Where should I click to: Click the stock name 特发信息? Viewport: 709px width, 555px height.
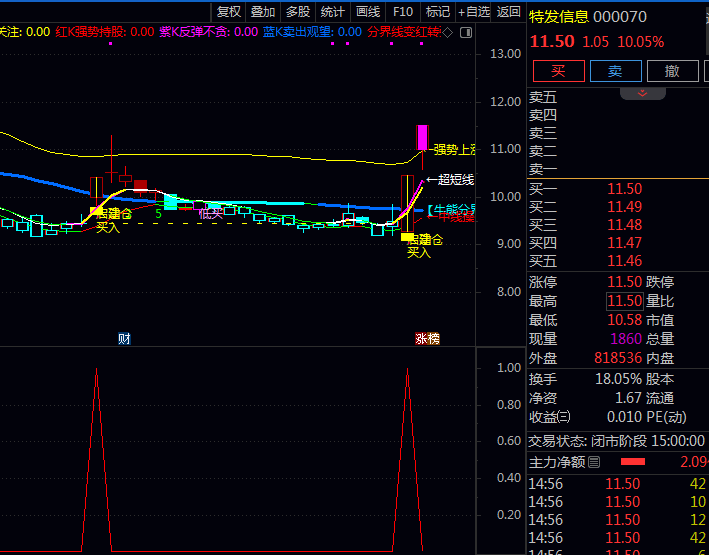pos(559,17)
